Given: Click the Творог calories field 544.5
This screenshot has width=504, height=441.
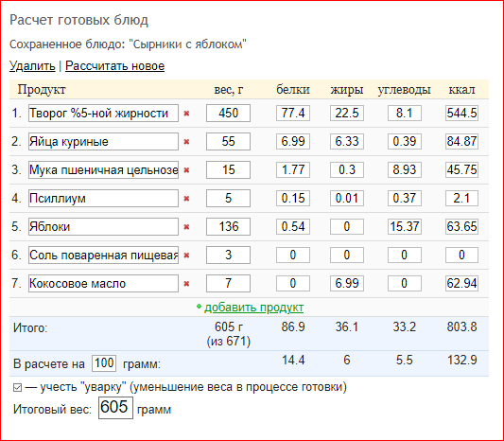Looking at the screenshot, I should (x=461, y=114).
